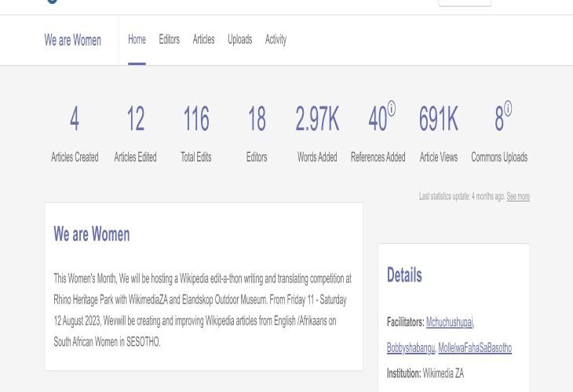The image size is (573, 392).
Task: Click the 116 Total Edits statistic
Action: pyautogui.click(x=196, y=120)
